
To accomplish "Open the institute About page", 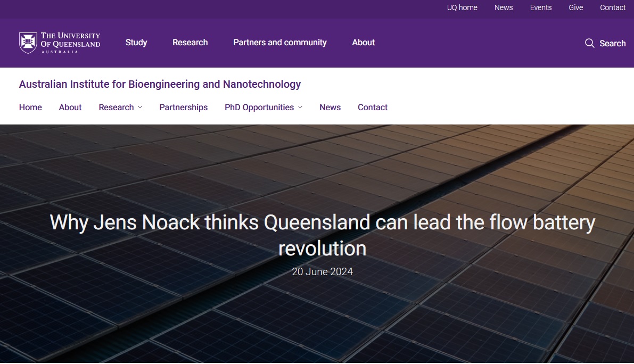I will tap(70, 107).
